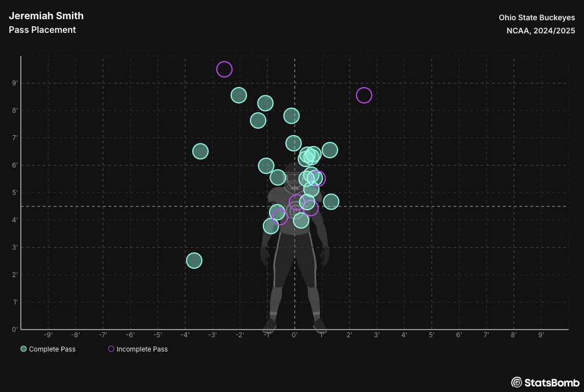Screen dimensions: 584x392
Task: Click the '0'' label on the vertical axis
Action: pyautogui.click(x=15, y=329)
